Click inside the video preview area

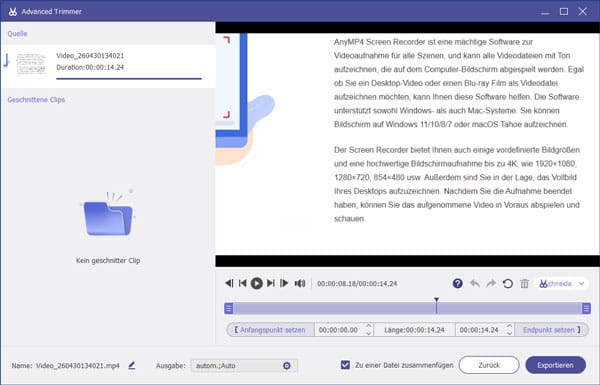click(408, 144)
